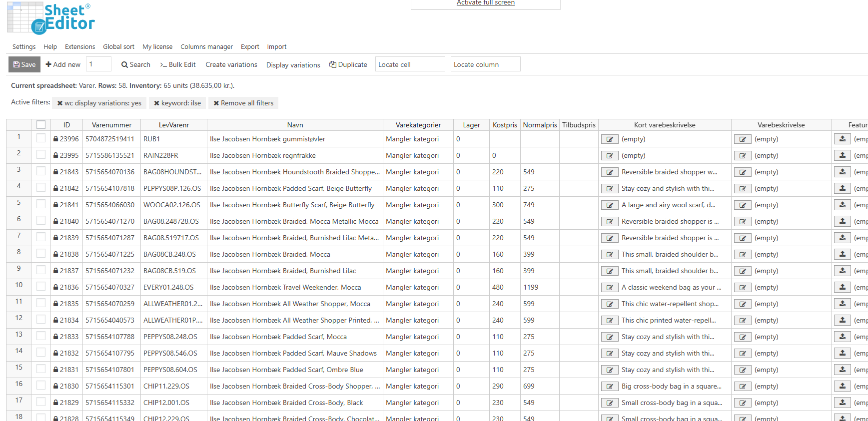Select checkbox for row 13 ID 21833
The width and height of the screenshot is (868, 421).
pyautogui.click(x=41, y=336)
